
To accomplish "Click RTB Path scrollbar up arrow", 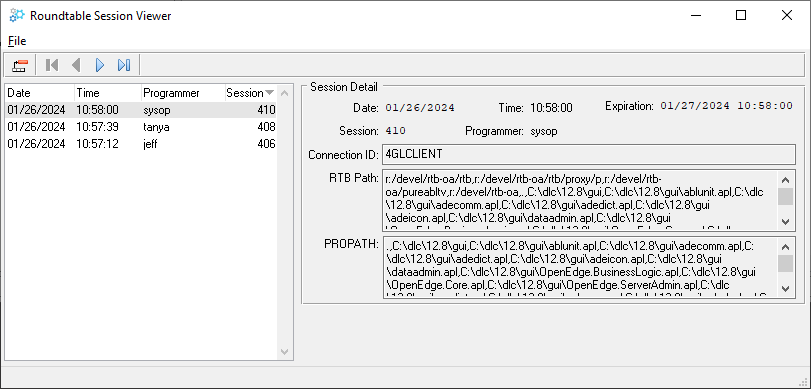I will coord(785,180).
